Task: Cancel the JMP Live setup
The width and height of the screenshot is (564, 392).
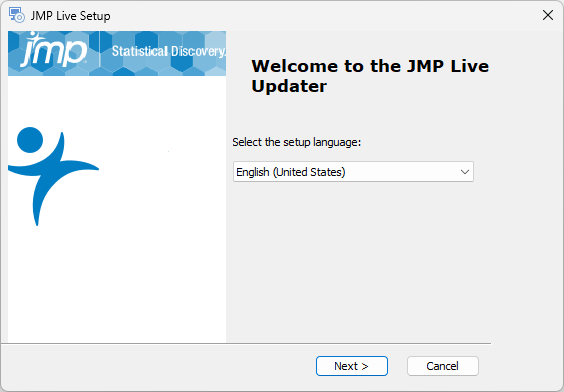Action: point(442,366)
